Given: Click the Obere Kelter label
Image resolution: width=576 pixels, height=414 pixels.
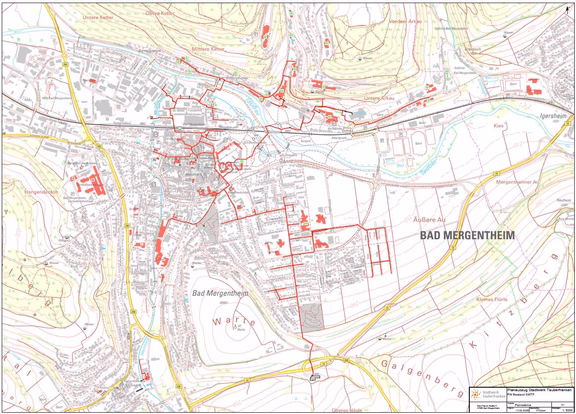Looking at the screenshot, I should tap(160, 13).
